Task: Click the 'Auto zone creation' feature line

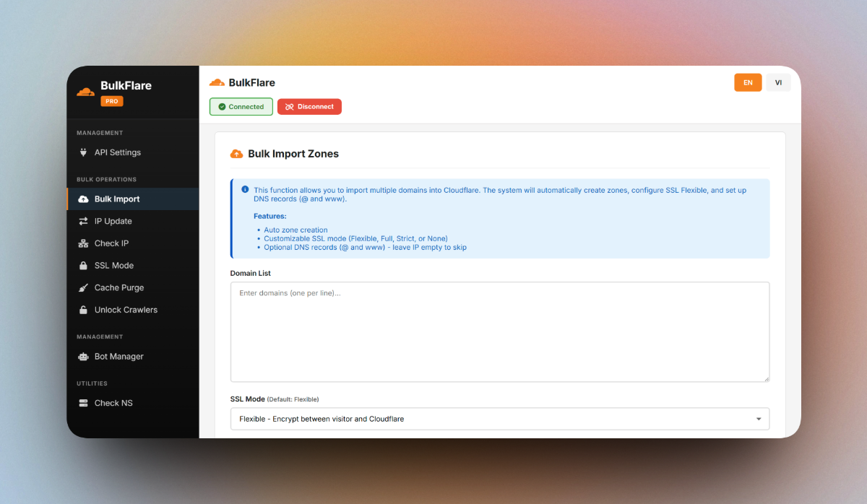Action: [296, 230]
